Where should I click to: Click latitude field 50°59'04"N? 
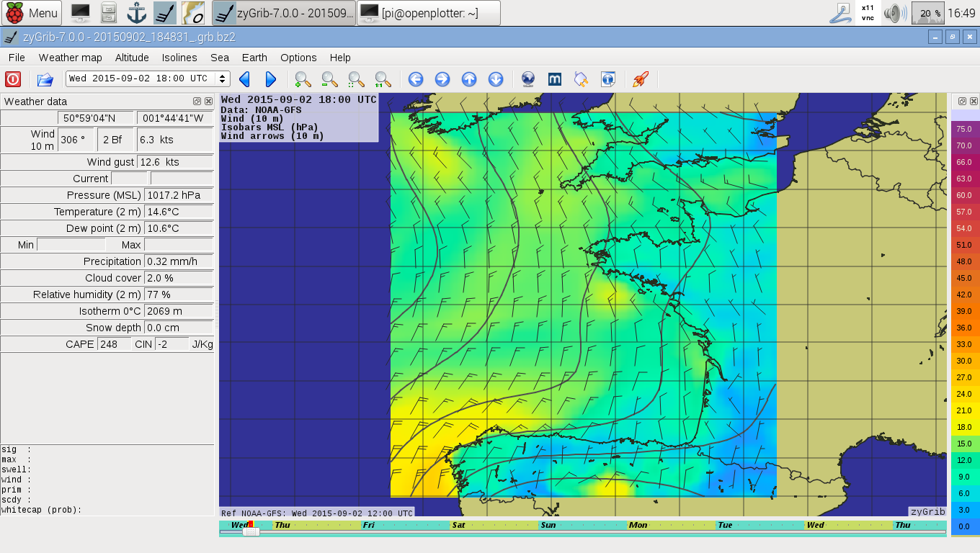pyautogui.click(x=96, y=118)
